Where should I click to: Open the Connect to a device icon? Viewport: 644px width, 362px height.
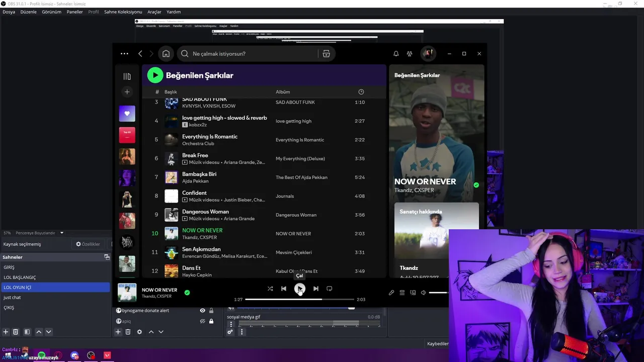pyautogui.click(x=413, y=293)
